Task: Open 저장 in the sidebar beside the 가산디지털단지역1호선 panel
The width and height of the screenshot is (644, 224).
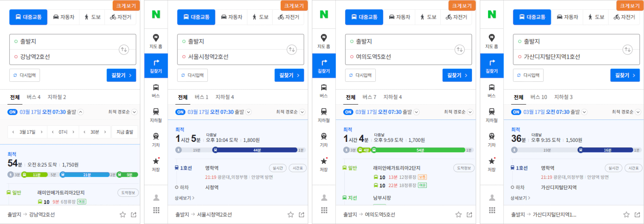Action: (x=492, y=164)
